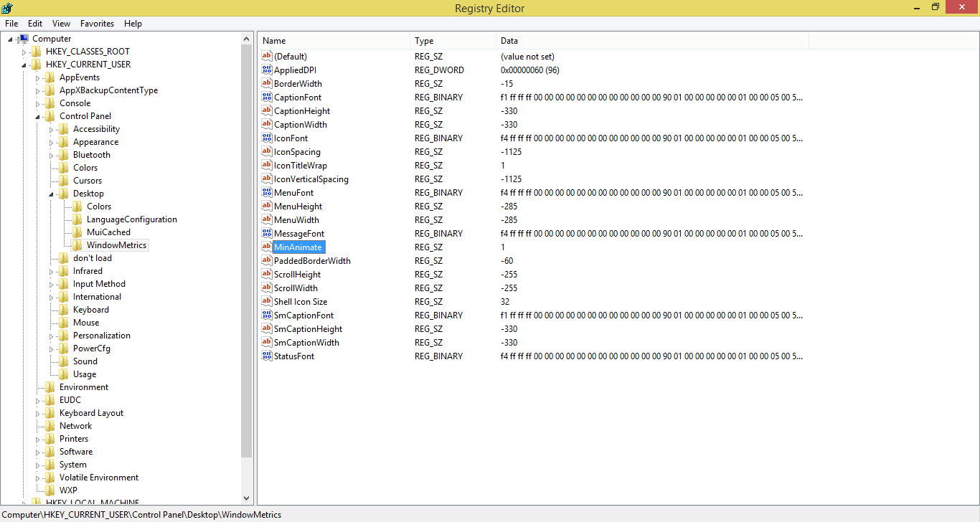Select the IconSpacing value name

(297, 152)
